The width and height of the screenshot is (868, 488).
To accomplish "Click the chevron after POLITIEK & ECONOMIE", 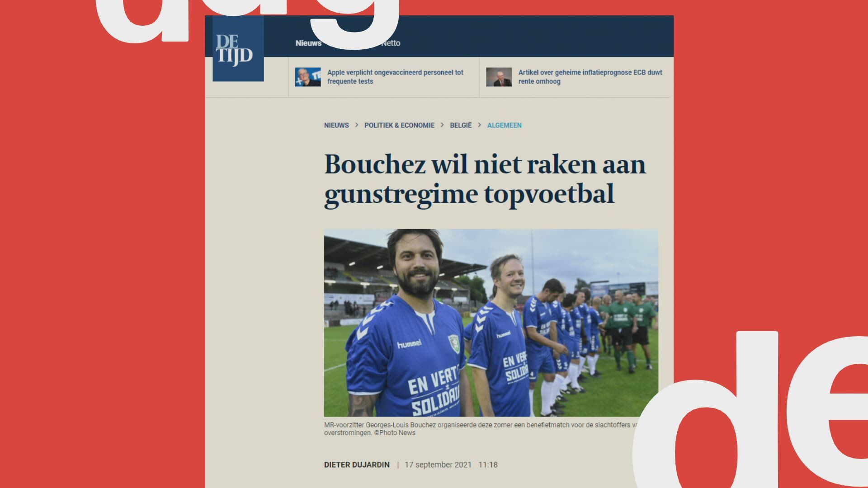I will pyautogui.click(x=442, y=125).
